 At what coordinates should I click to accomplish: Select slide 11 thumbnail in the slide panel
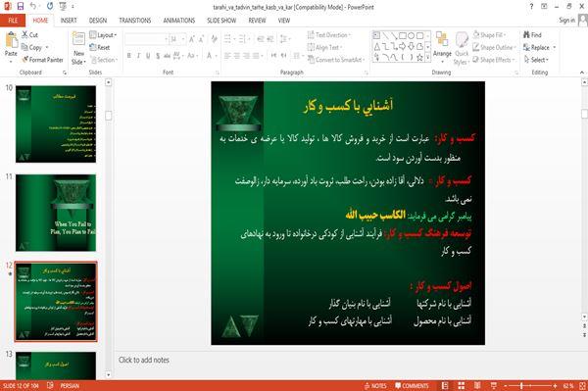click(x=56, y=213)
